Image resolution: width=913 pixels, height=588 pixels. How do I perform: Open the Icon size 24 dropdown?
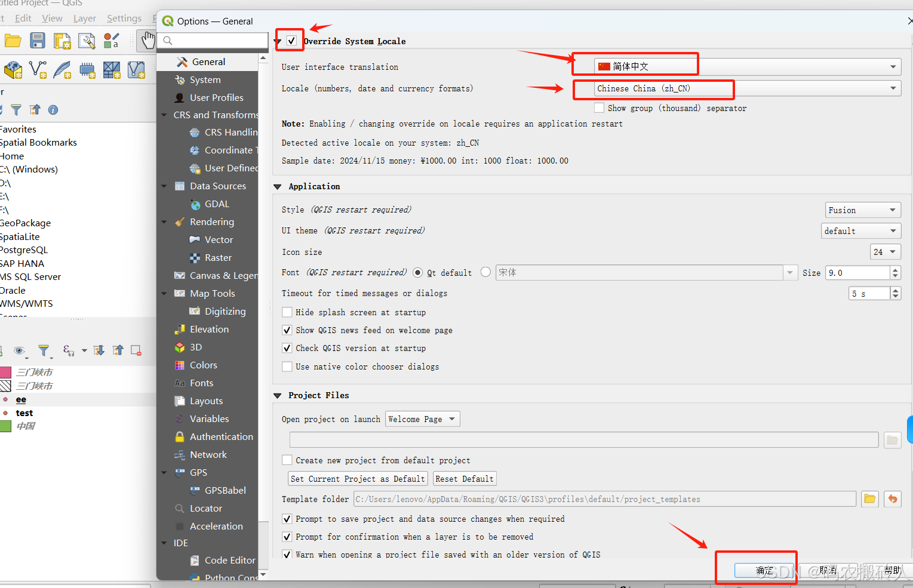point(886,252)
